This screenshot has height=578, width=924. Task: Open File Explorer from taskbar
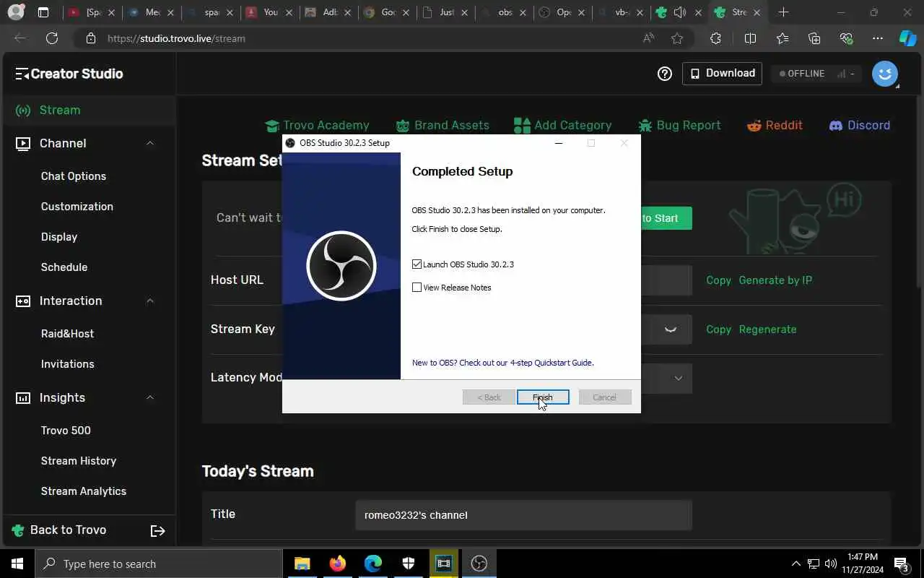click(302, 564)
